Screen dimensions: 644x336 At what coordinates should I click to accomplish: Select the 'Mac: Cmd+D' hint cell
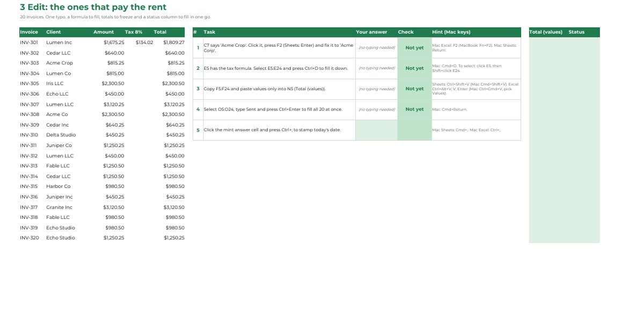[476, 68]
